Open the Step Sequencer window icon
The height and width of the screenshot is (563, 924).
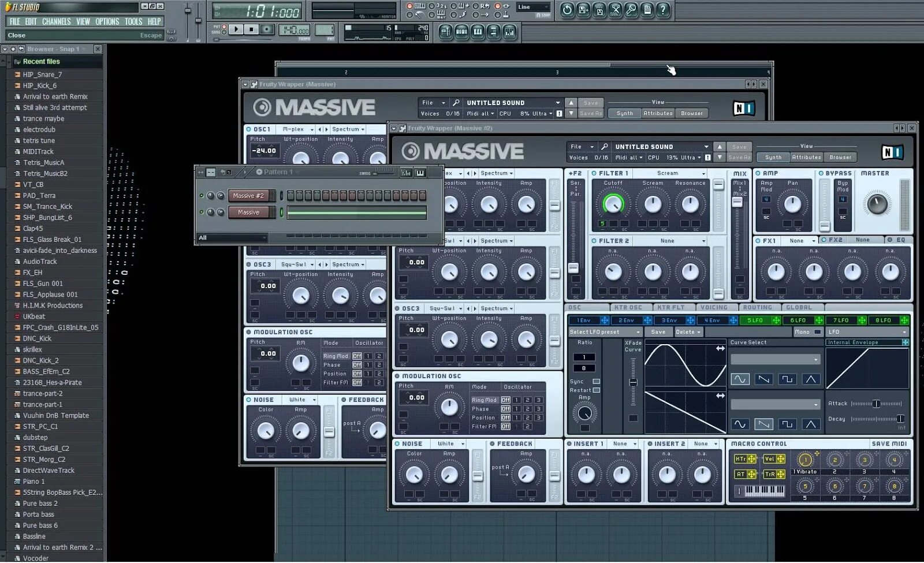point(462,32)
